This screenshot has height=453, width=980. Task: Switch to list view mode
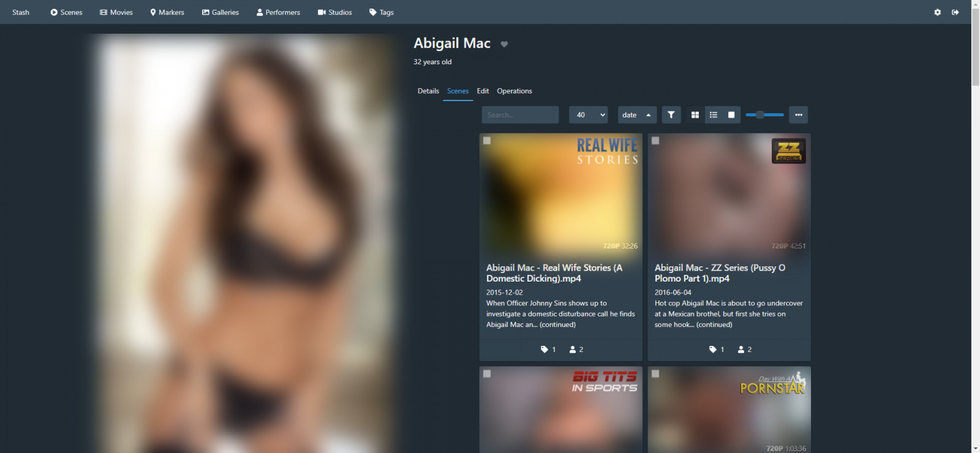(x=713, y=115)
